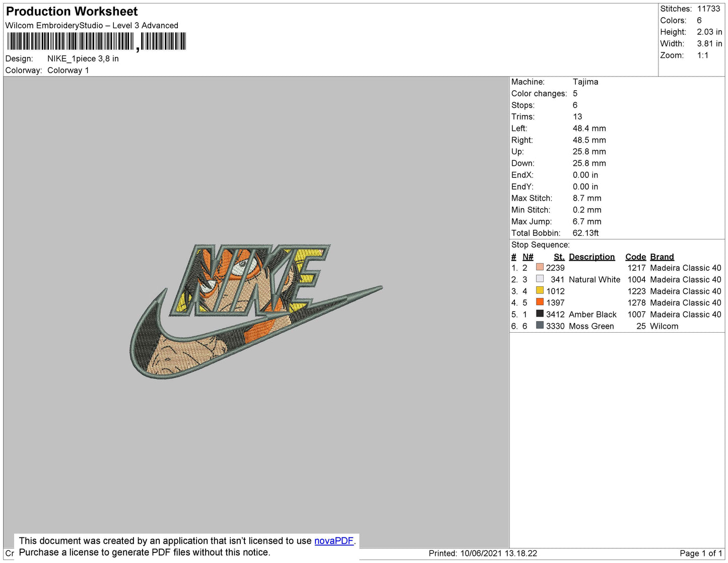The image size is (728, 563).
Task: Select the Stitches count value 11733
Action: point(708,9)
